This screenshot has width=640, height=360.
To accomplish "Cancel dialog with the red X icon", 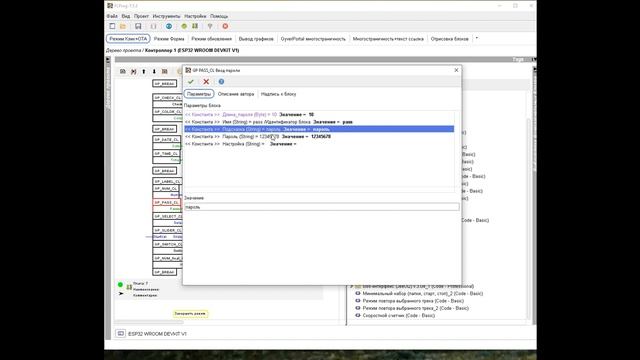I will [206, 82].
